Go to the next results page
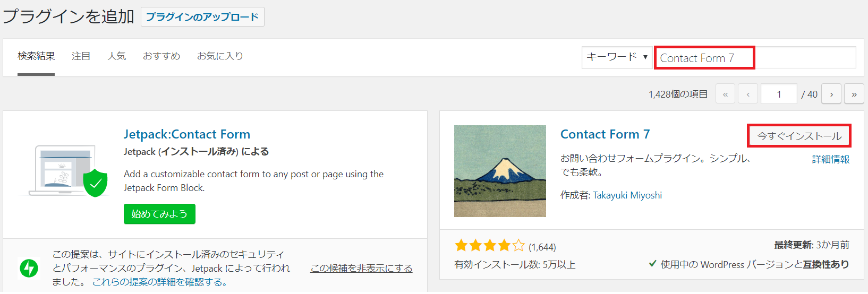This screenshot has width=868, height=294. 831,94
